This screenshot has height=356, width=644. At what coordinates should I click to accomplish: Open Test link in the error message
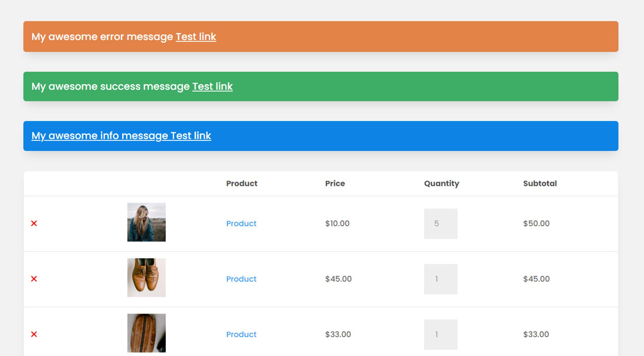(x=195, y=36)
